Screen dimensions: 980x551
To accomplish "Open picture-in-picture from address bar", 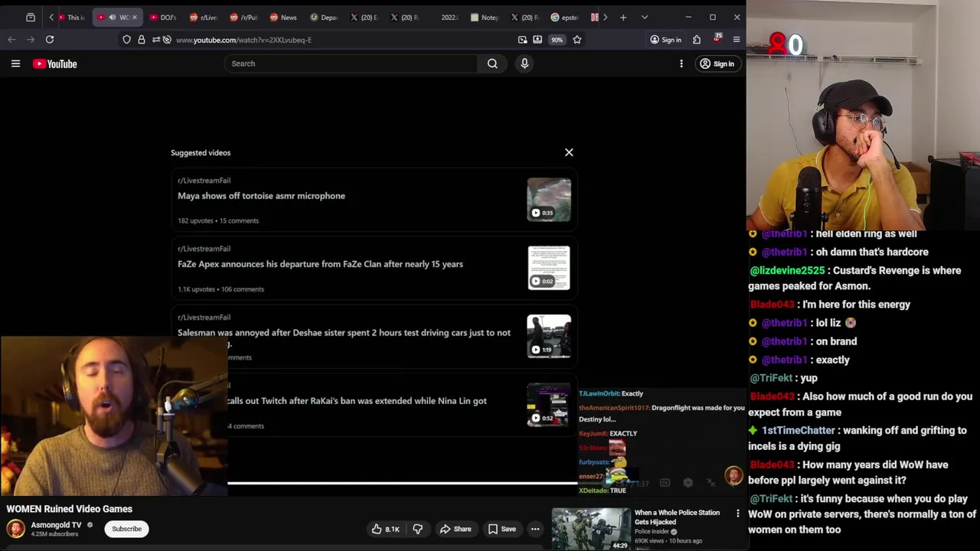I will 522,40.
